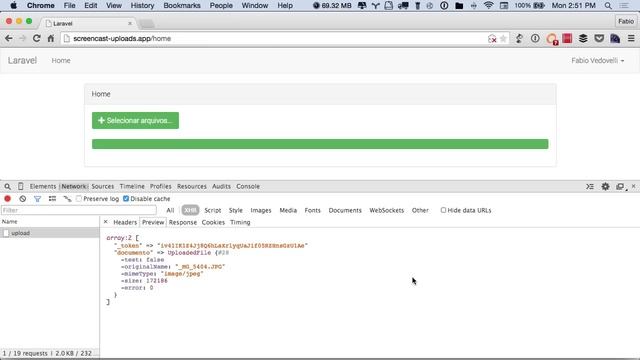This screenshot has width=640, height=360.
Task: Select the upload request row
Action: click(x=49, y=233)
